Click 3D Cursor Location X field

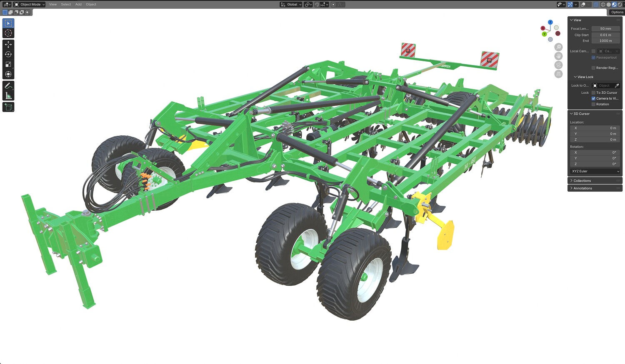tap(595, 128)
